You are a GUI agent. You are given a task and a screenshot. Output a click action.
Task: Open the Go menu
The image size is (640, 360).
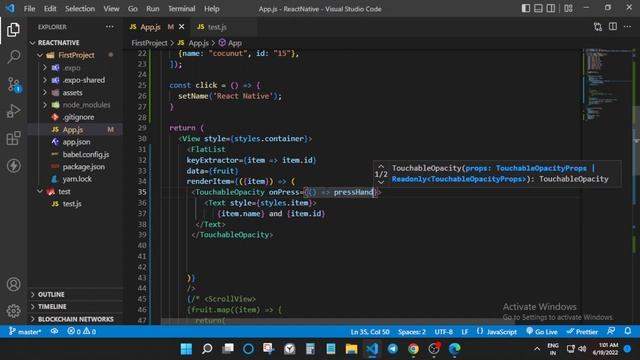133,9
